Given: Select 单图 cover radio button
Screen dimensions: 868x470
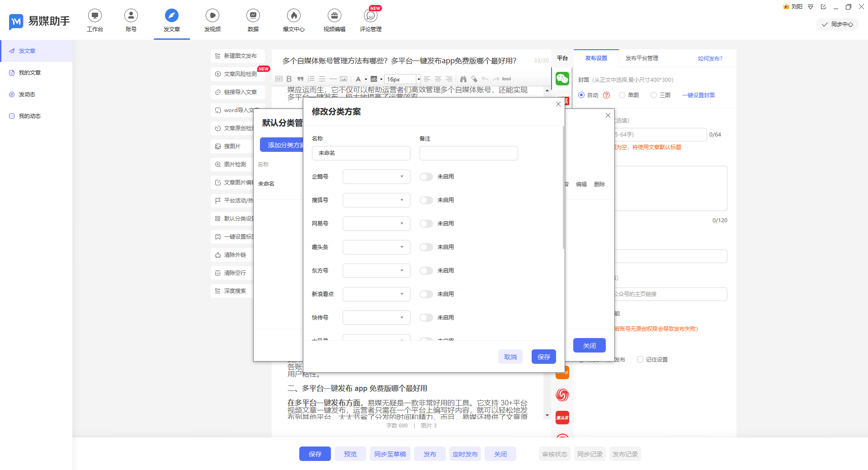Looking at the screenshot, I should click(x=622, y=95).
